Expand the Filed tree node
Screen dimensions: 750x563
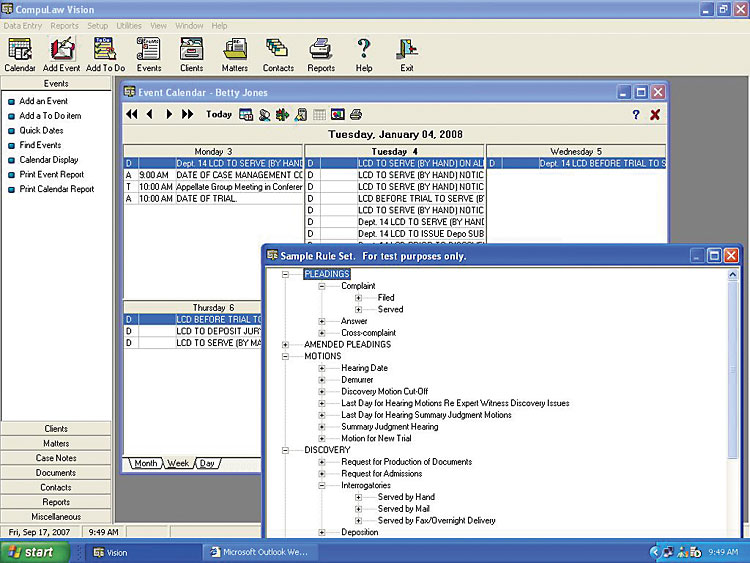[358, 298]
